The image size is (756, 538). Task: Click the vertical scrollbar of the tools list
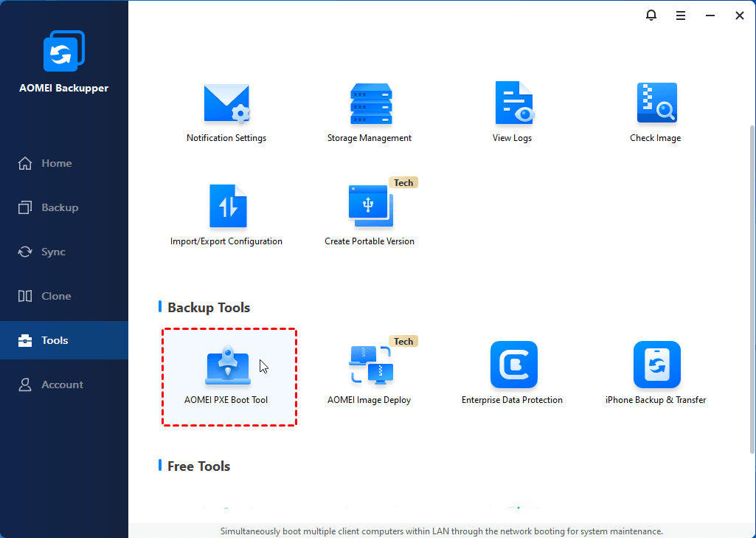pyautogui.click(x=752, y=289)
